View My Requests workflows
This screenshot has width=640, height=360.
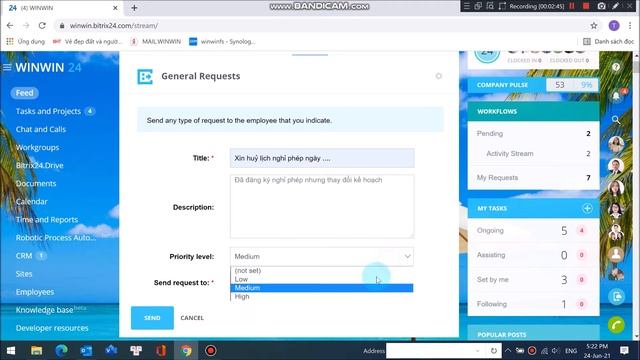[533, 178]
